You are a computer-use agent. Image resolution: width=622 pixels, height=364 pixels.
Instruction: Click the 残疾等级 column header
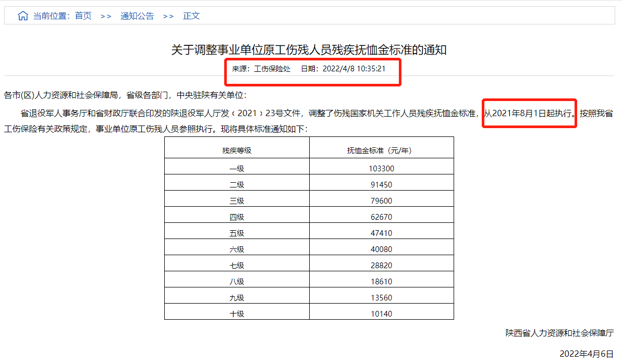click(237, 148)
